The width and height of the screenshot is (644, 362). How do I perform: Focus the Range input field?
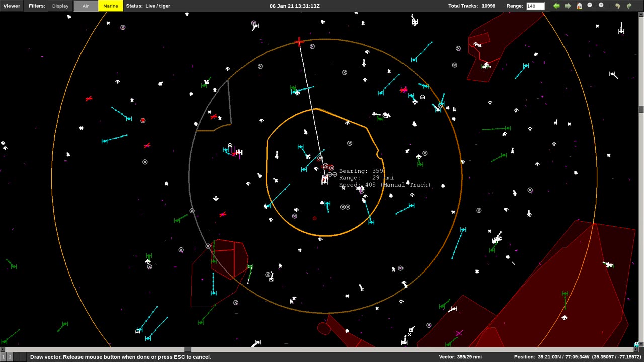tap(535, 6)
